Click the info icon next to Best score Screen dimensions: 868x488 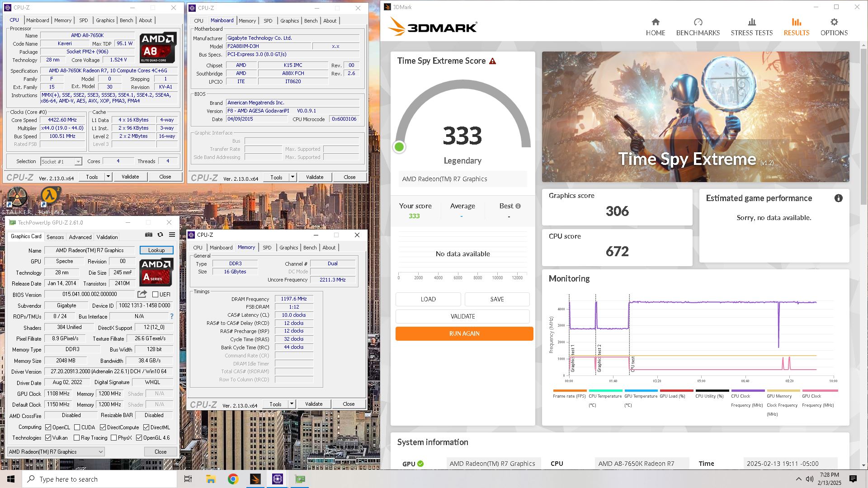coord(518,206)
